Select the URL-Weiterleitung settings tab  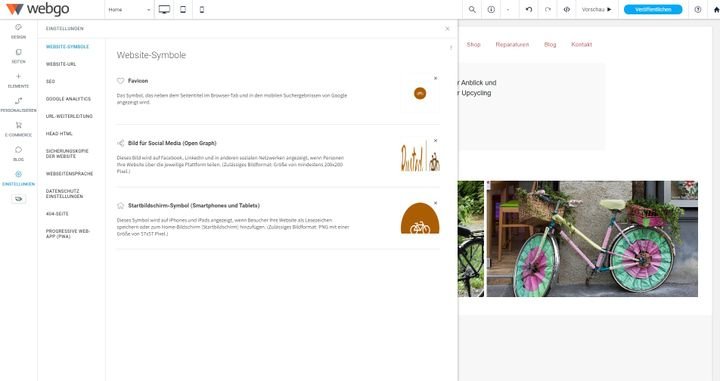69,117
